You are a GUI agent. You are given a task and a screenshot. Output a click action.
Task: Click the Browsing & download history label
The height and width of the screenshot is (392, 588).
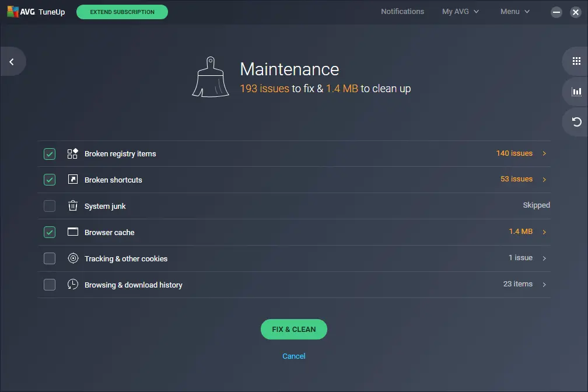134,285
